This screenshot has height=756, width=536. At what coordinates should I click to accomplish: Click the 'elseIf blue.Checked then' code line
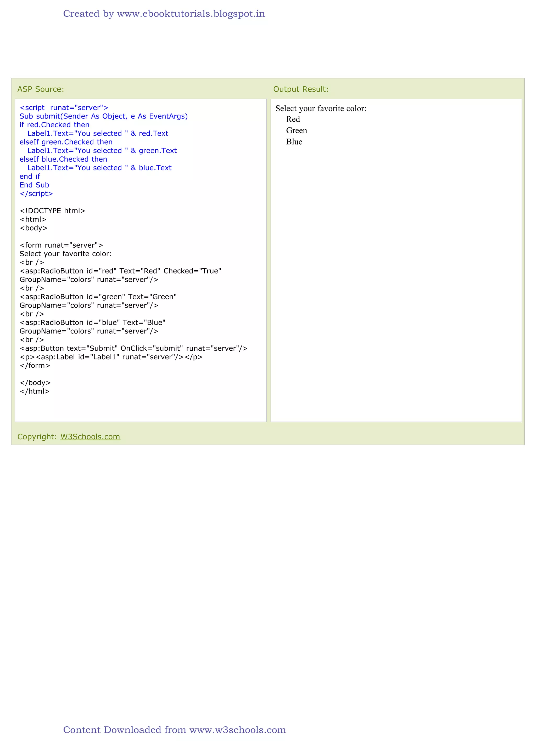[63, 159]
